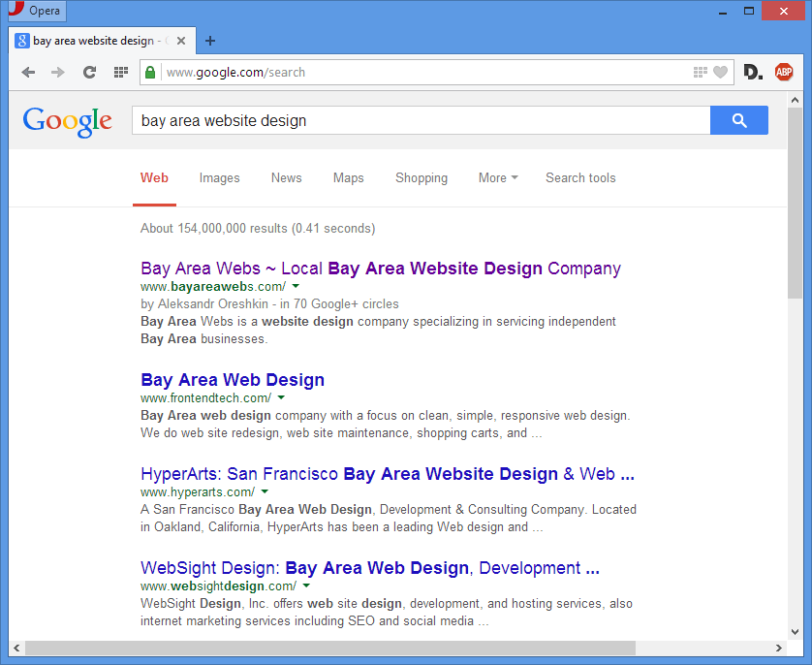The width and height of the screenshot is (812, 665).
Task: Click the browser forward arrow
Action: tap(58, 72)
